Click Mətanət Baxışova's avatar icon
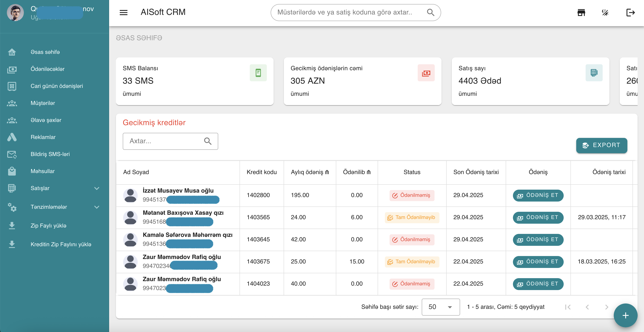 click(130, 218)
